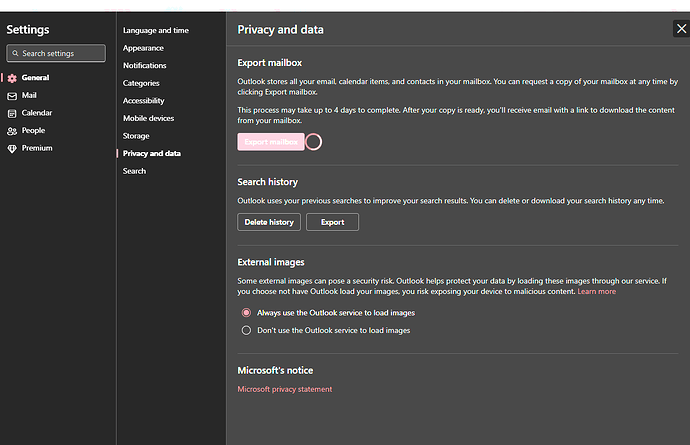
Task: Click the Premium diamond icon
Action: coord(12,148)
